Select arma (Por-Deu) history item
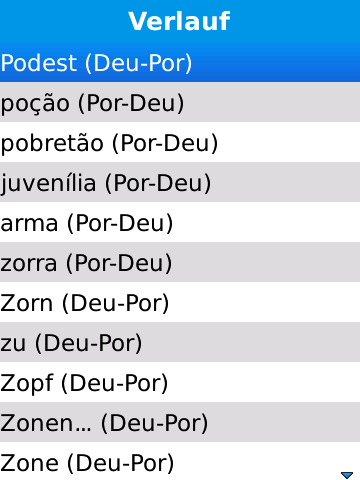Image resolution: width=360 pixels, height=480 pixels. [180, 222]
